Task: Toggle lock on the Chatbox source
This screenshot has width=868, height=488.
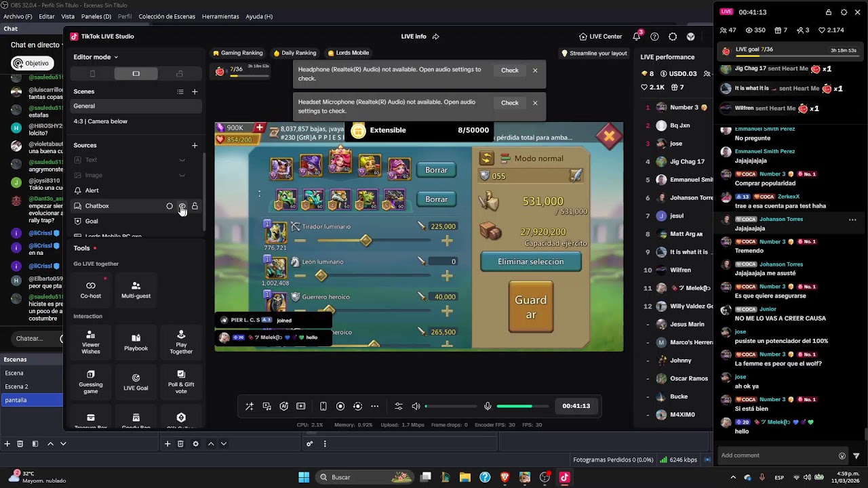Action: (195, 206)
